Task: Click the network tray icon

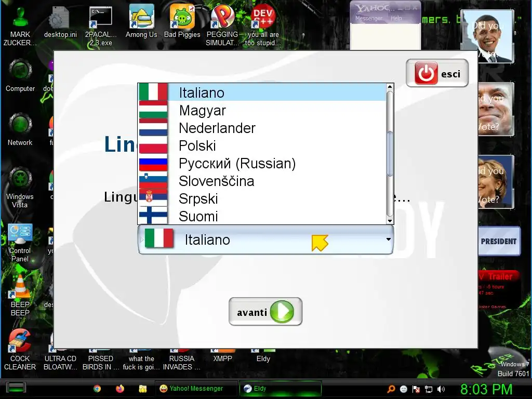Action: (429, 389)
